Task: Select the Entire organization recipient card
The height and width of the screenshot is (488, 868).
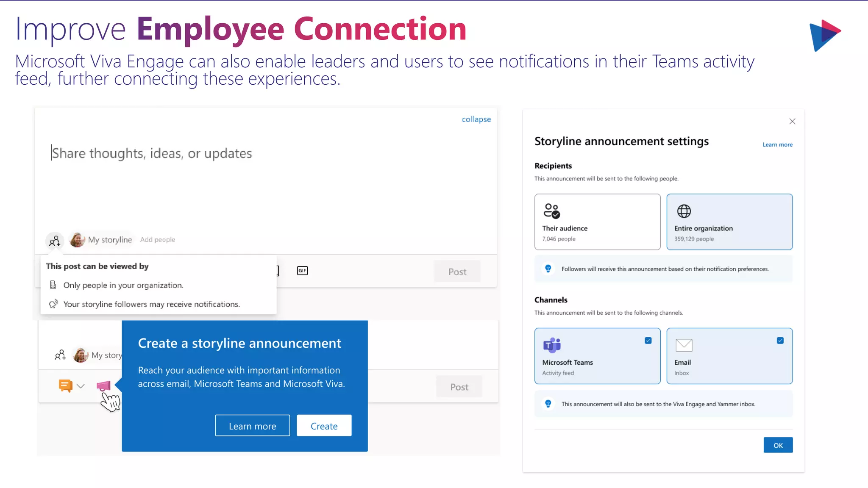Action: [x=729, y=222]
